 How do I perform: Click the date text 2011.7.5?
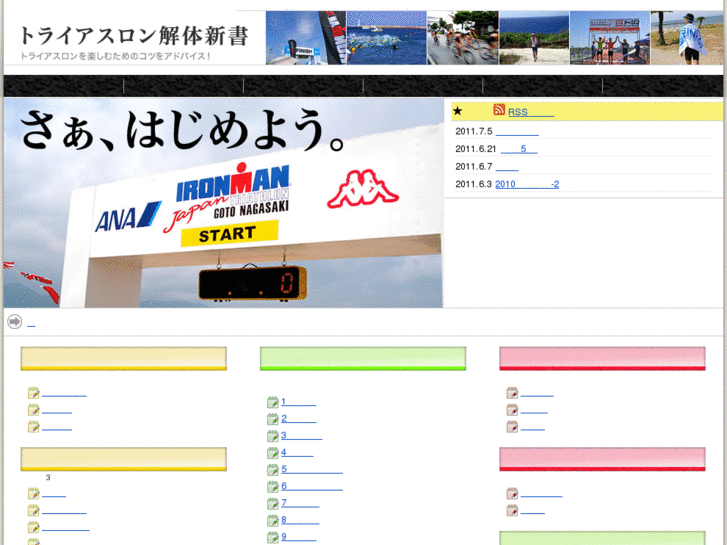click(x=473, y=131)
